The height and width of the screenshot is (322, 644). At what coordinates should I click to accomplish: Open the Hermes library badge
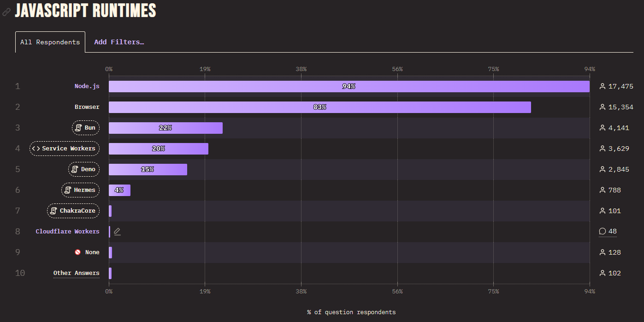[x=80, y=190]
